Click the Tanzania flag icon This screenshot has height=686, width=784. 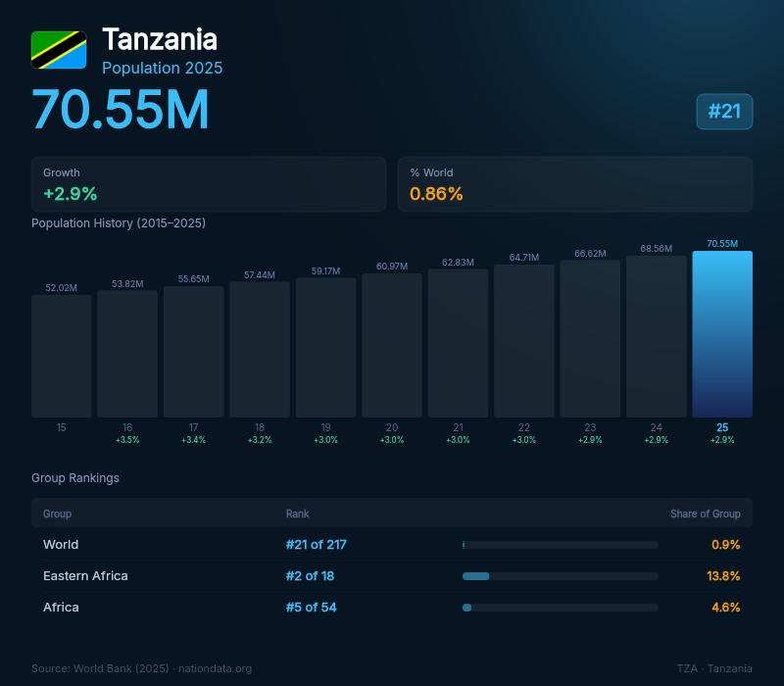click(x=59, y=50)
